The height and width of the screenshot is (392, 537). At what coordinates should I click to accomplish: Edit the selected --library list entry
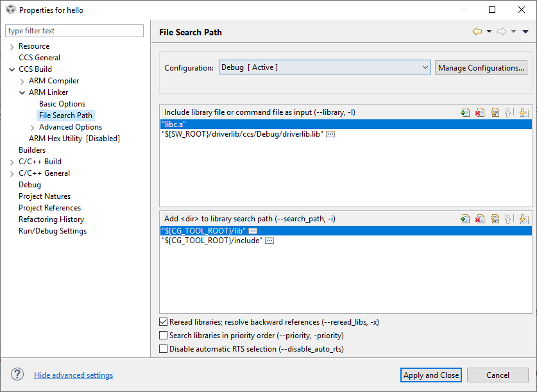click(x=495, y=112)
